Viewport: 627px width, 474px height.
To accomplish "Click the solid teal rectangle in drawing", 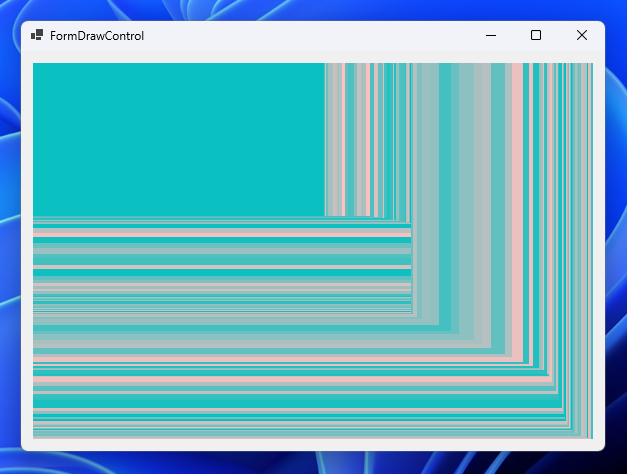I will (179, 139).
